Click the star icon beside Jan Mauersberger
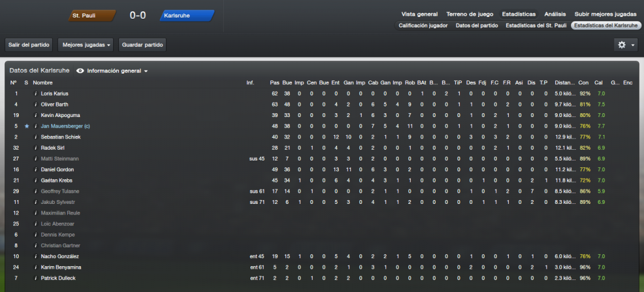This screenshot has width=644, height=292. point(26,126)
